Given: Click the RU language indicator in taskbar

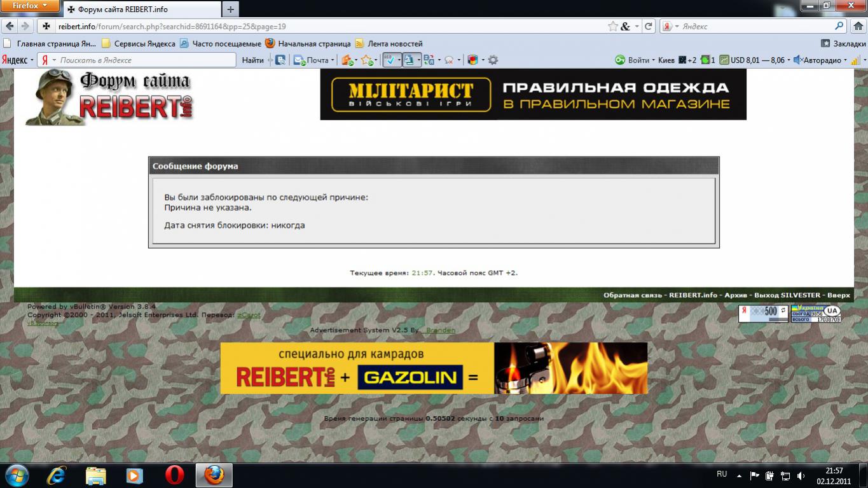Looking at the screenshot, I should [x=722, y=475].
